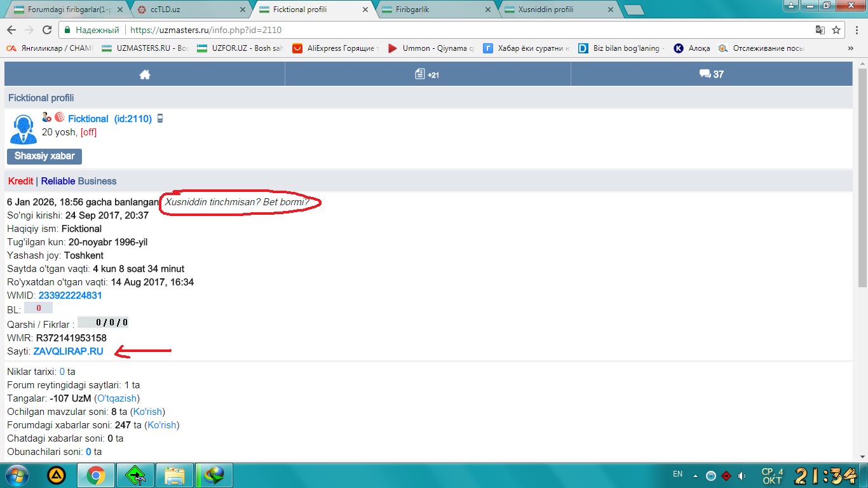This screenshot has height=488, width=868.
Task: Open the forum posts icon showing +21
Action: (427, 74)
